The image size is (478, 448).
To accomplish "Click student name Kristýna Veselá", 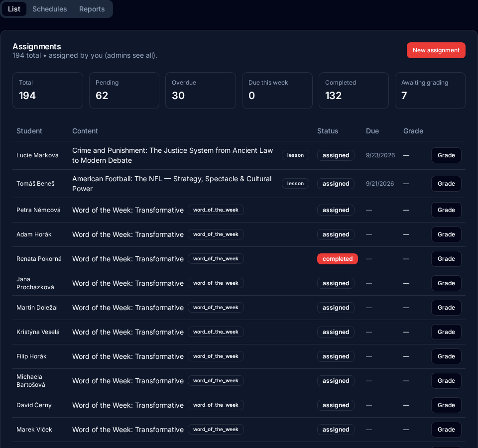I will click(x=38, y=332).
